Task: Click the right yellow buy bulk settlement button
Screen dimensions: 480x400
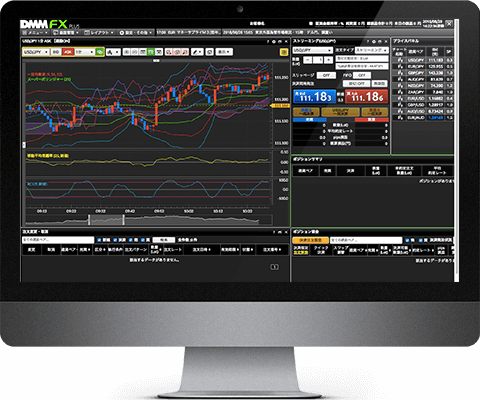Action: 375,112
